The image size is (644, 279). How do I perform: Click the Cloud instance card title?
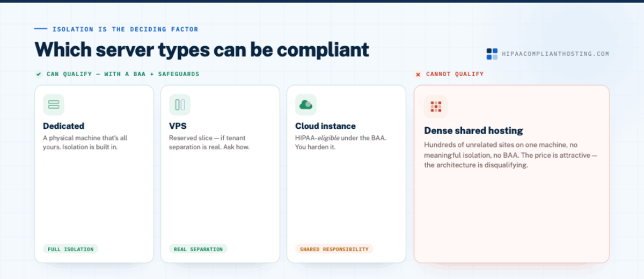pos(325,126)
